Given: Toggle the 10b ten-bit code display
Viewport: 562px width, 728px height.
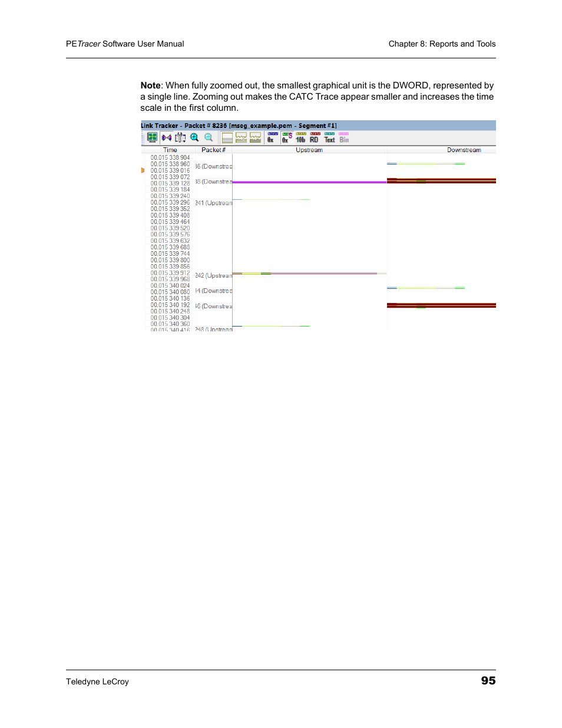Looking at the screenshot, I should point(301,138).
